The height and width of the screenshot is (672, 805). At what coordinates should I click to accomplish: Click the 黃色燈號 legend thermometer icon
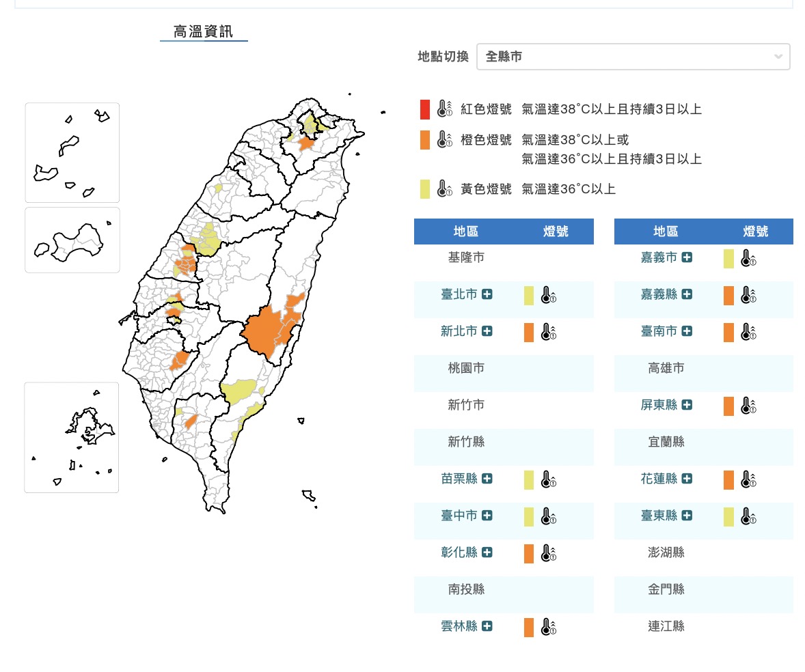444,188
